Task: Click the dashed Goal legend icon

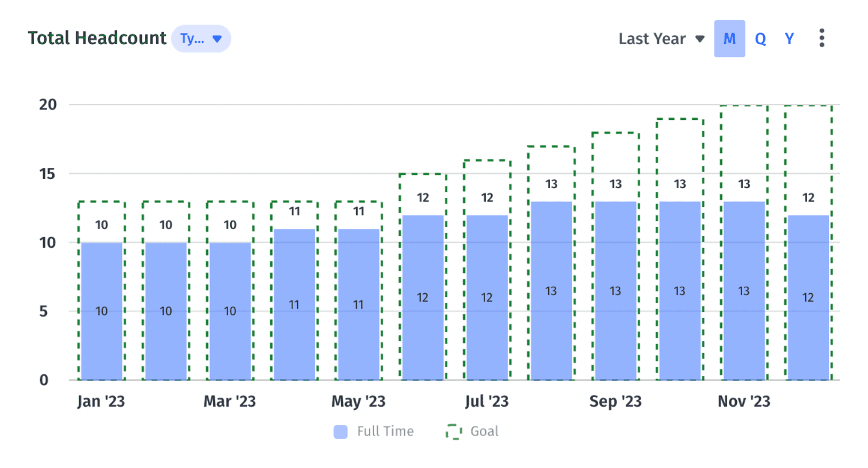Action: point(453,431)
